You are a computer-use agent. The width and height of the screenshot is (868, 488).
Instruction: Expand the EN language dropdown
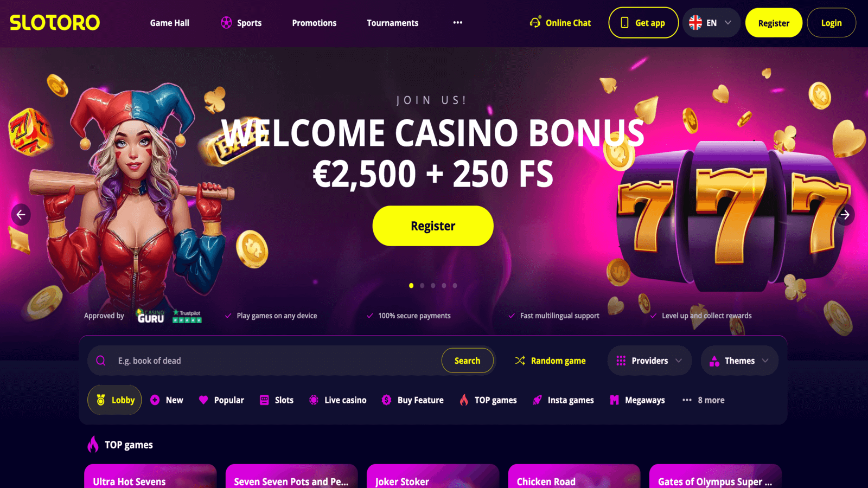[711, 23]
